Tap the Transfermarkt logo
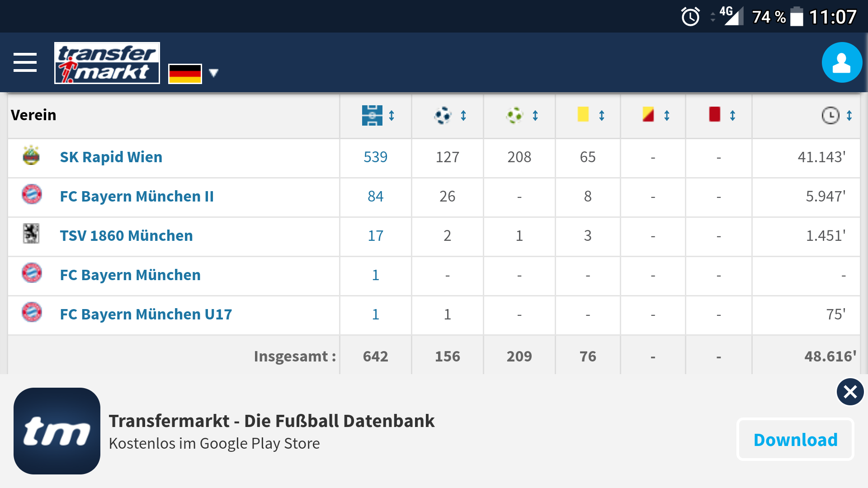Viewport: 868px width, 488px height. [x=107, y=63]
